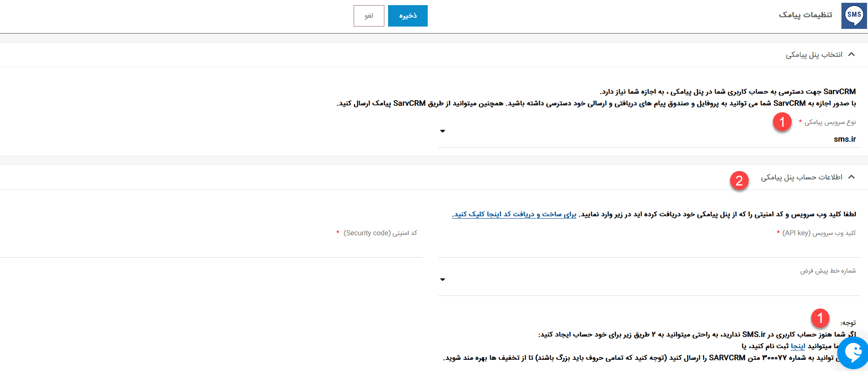Click the شماره خط پیش فرض label
Screen dimensions: 868x371
click(828, 271)
